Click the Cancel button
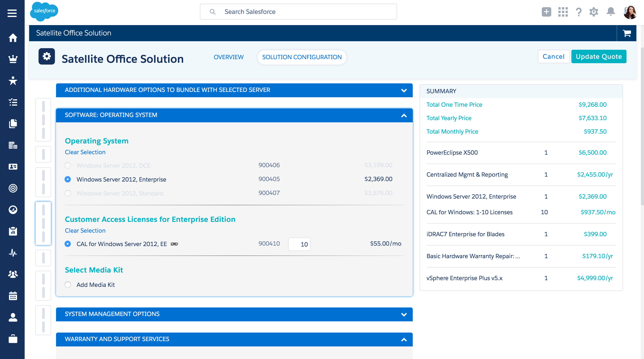Screen dimensions: 644x359 (x=553, y=56)
